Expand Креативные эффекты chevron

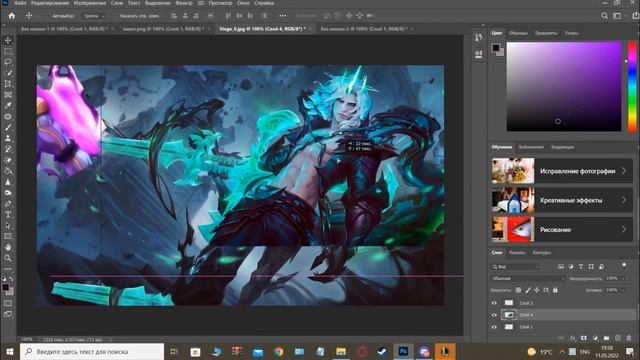coord(624,200)
